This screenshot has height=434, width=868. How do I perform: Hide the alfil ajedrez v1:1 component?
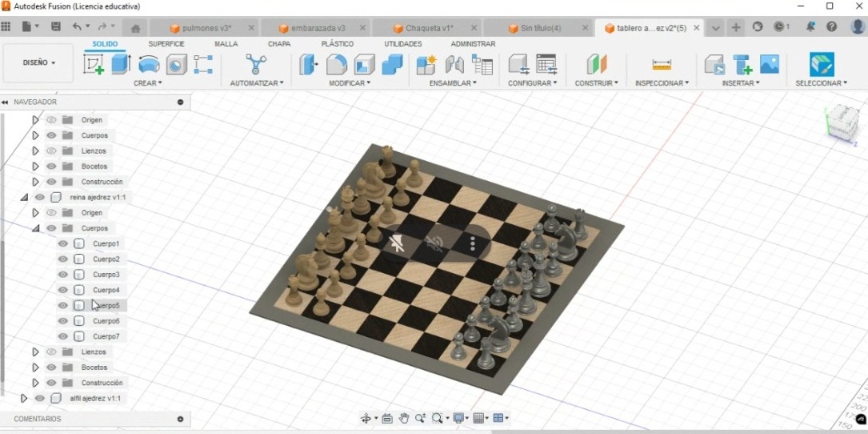(x=39, y=398)
